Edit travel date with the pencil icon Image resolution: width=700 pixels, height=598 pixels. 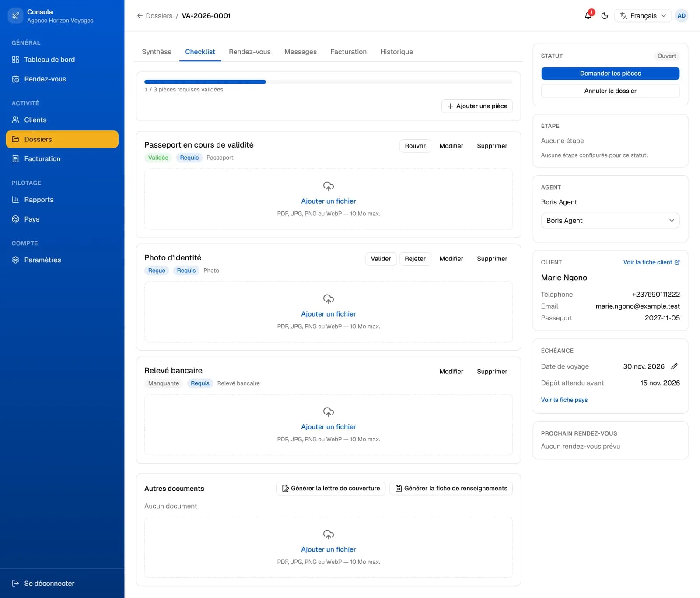pos(674,366)
